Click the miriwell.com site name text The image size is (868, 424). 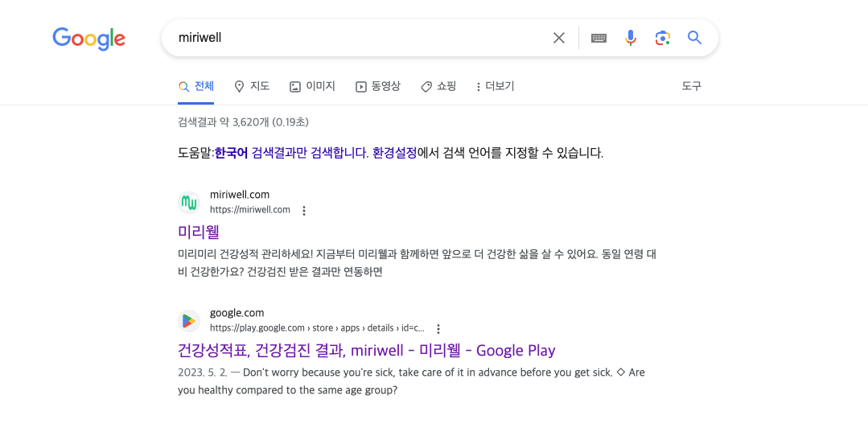[240, 195]
